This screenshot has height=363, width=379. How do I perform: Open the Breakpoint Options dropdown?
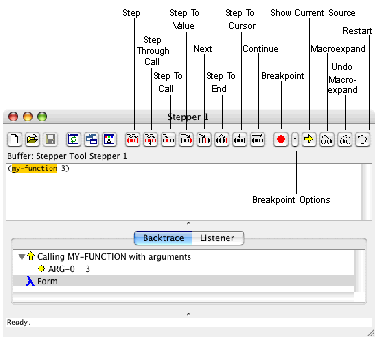coord(295,139)
